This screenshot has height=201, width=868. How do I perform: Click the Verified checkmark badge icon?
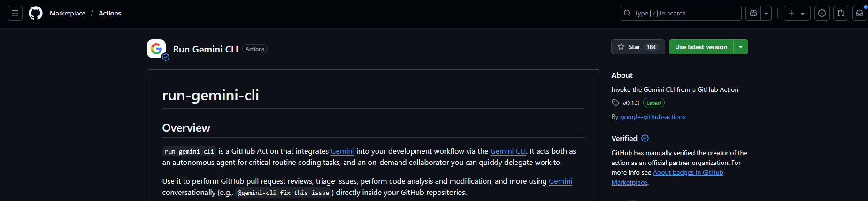pos(645,138)
